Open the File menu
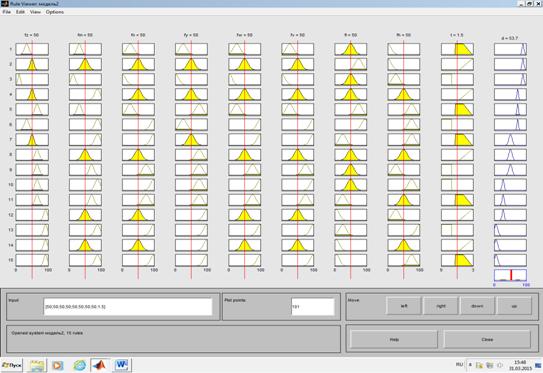Screen dimensions: 543x373 point(7,12)
